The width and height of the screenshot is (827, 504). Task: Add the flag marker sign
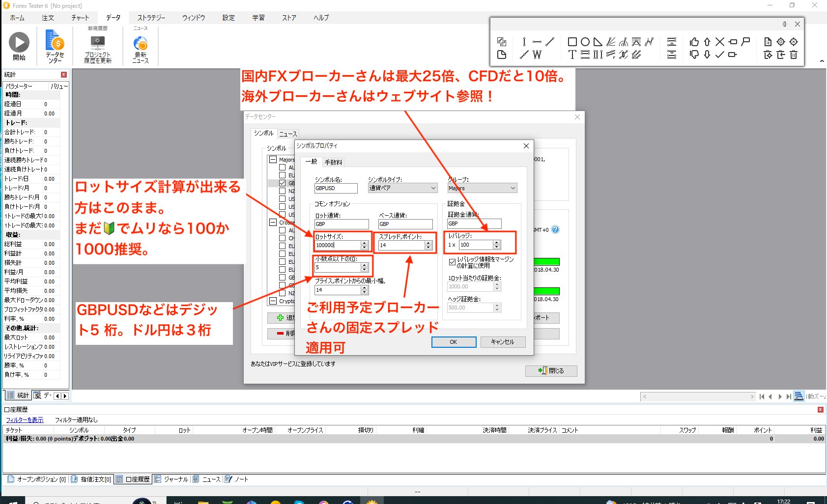[745, 42]
